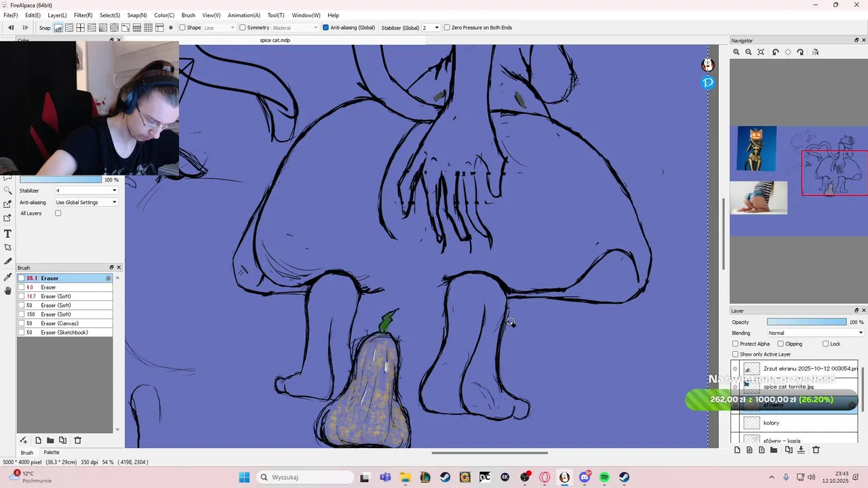The image size is (868, 488).
Task: Enable Shape checkbox
Action: [x=182, y=28]
